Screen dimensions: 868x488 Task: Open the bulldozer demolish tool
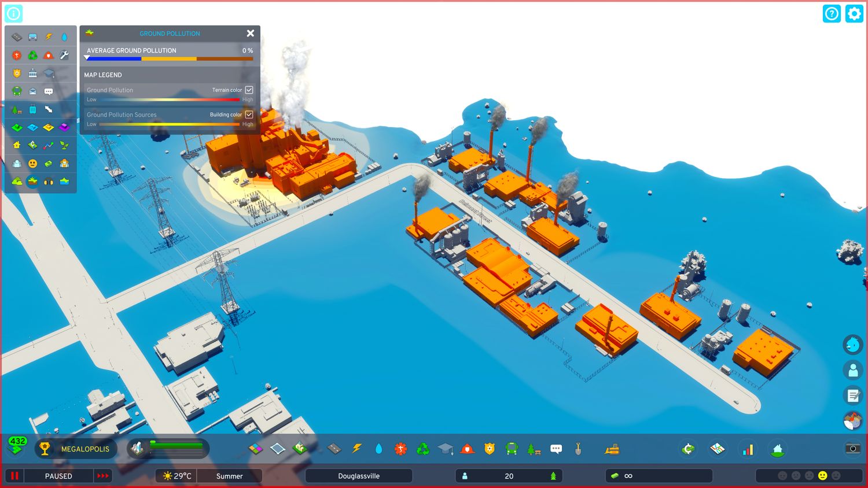click(612, 449)
